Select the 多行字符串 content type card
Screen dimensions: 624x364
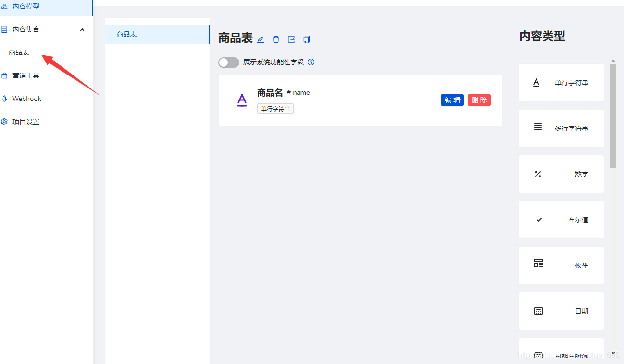click(561, 128)
